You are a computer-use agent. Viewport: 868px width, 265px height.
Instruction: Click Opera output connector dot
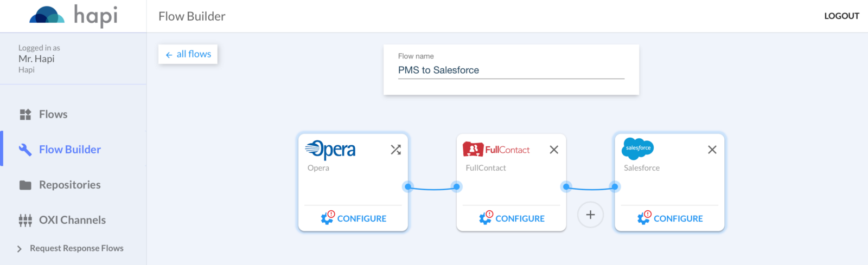pos(408,187)
